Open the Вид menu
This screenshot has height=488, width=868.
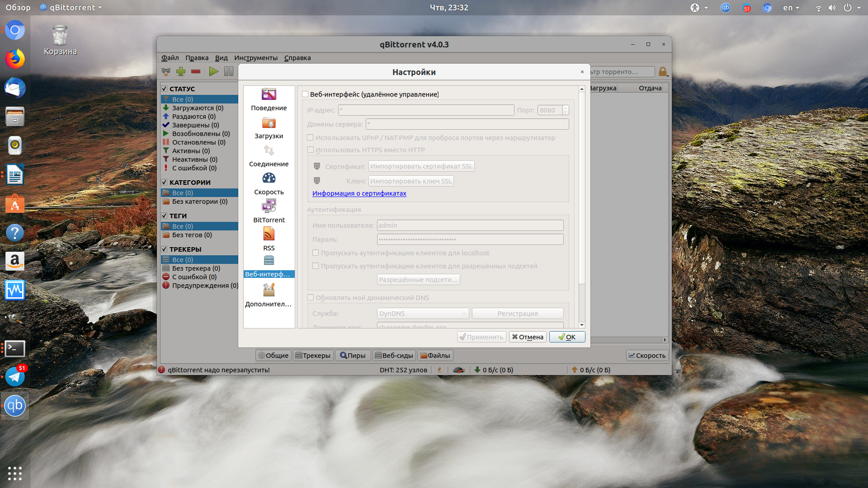(221, 58)
